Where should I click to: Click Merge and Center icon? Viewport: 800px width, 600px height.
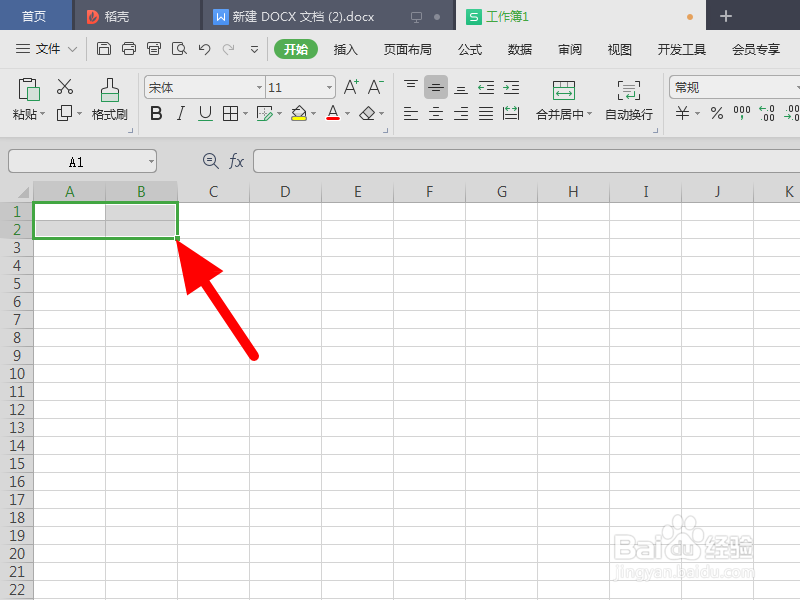tap(564, 91)
